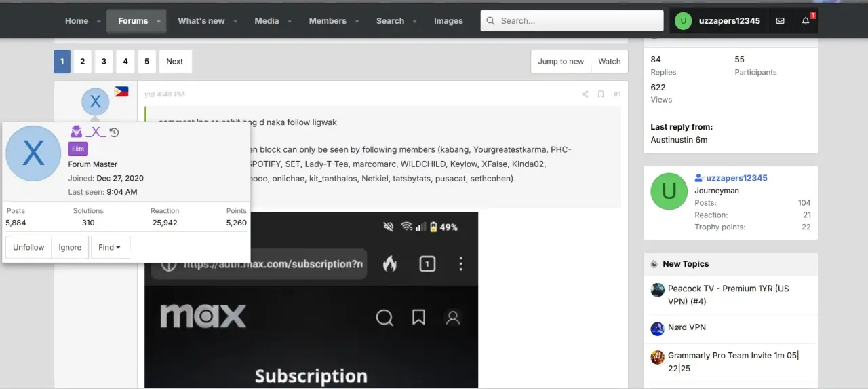Open the Search navigation item

pos(390,21)
